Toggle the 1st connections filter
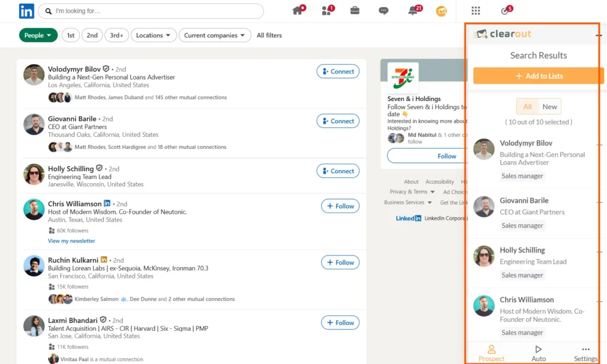The height and width of the screenshot is (364, 607). [x=71, y=35]
